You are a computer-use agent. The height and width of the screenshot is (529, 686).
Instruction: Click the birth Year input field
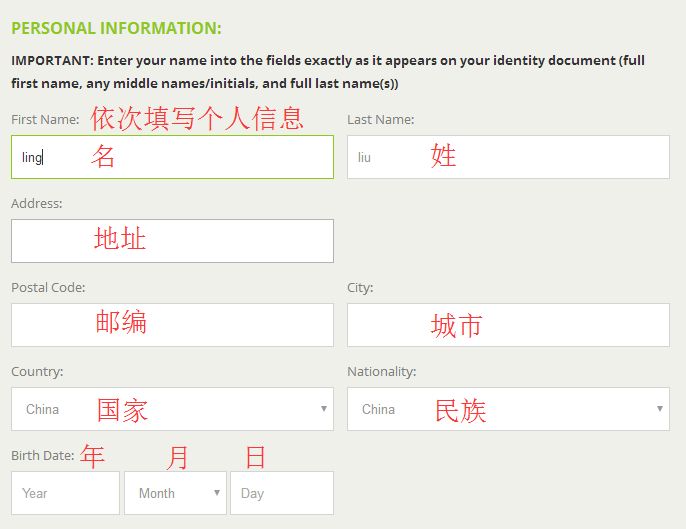tap(65, 493)
